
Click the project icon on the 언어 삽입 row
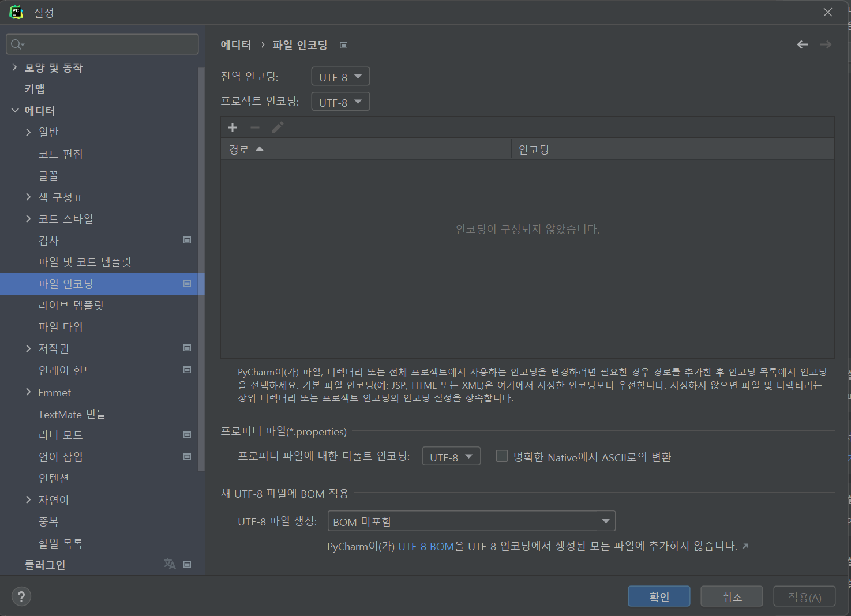pos(187,456)
